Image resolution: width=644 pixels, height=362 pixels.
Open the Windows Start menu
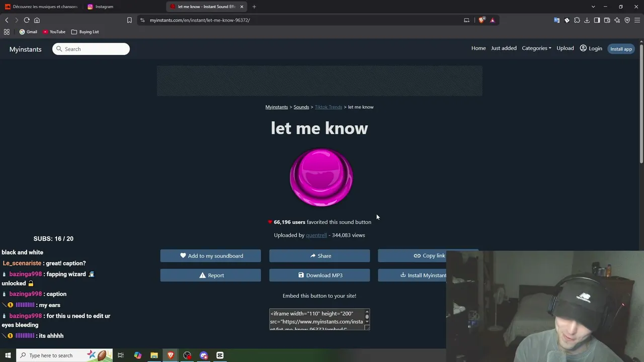(8, 355)
